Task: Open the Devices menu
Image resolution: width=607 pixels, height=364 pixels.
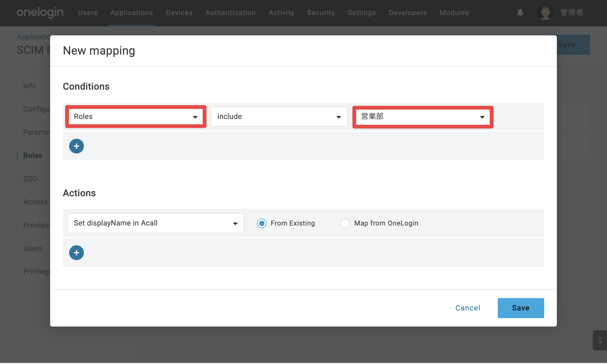Action: [x=179, y=13]
